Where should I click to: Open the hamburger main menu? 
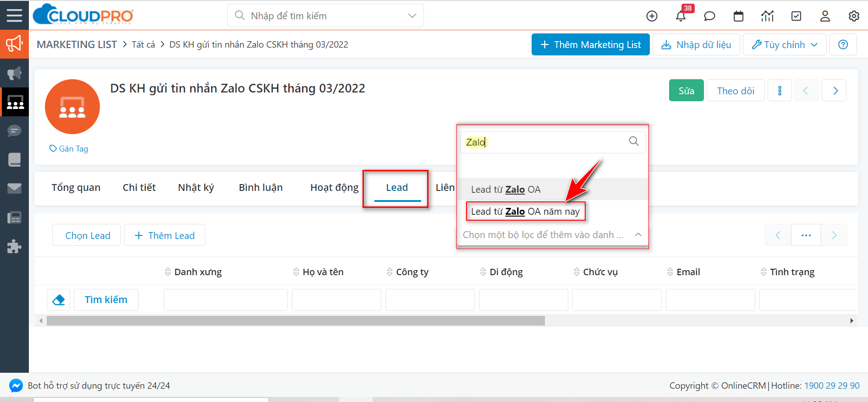point(14,15)
